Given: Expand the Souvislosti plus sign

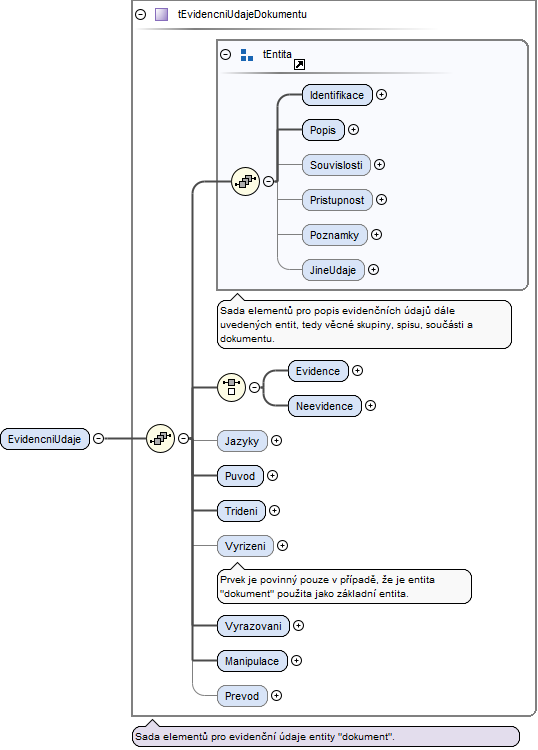Looking at the screenshot, I should coord(379,165).
